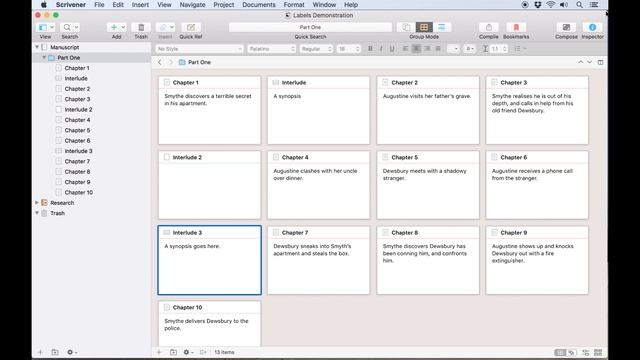This screenshot has height=360, width=640.
Task: Add new folder in corkboard footer
Action: pos(173,352)
